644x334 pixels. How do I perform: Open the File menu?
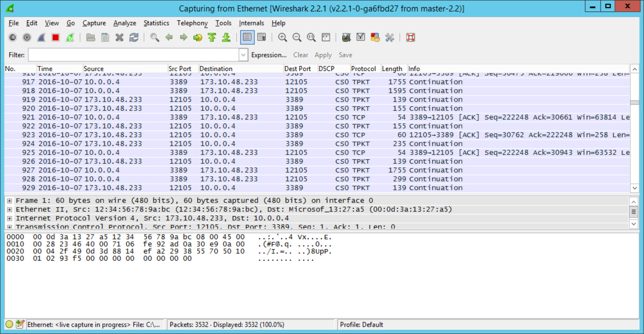[14, 23]
